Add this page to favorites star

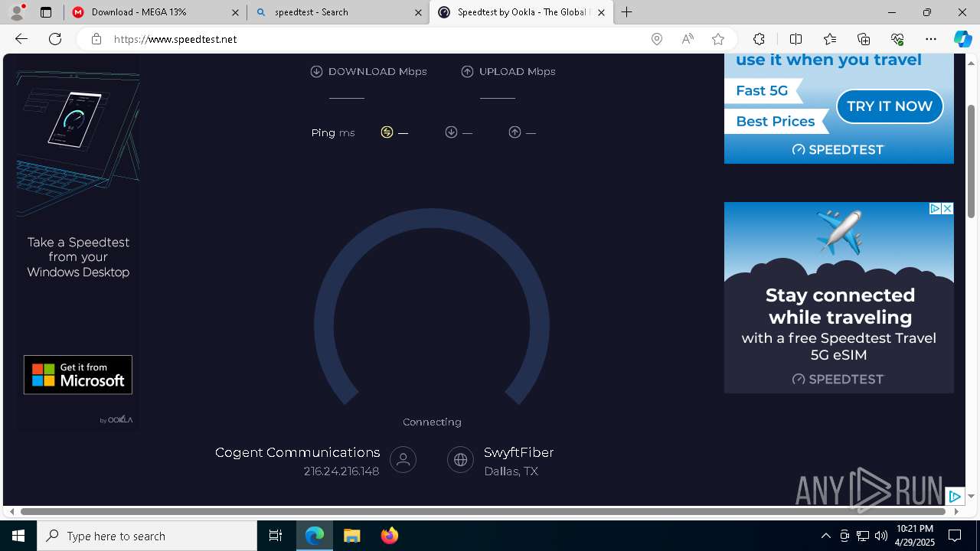coord(718,39)
